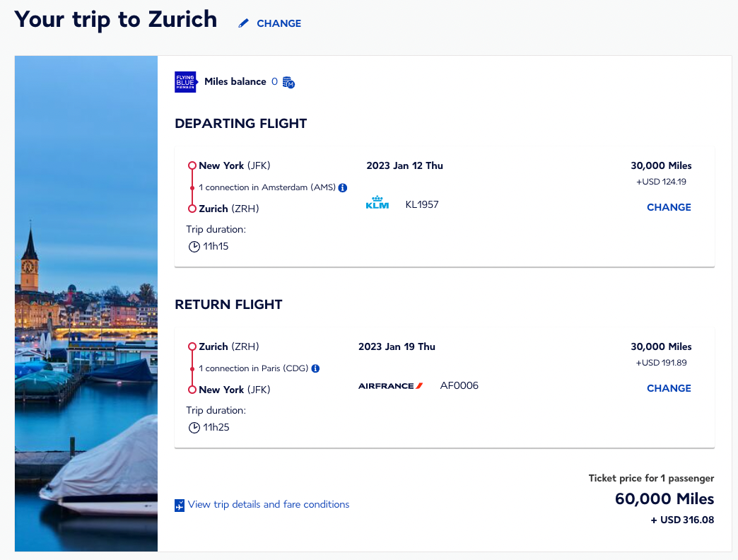This screenshot has height=560, width=738.
Task: Click the clock icon under departing trip duration
Action: pos(194,246)
